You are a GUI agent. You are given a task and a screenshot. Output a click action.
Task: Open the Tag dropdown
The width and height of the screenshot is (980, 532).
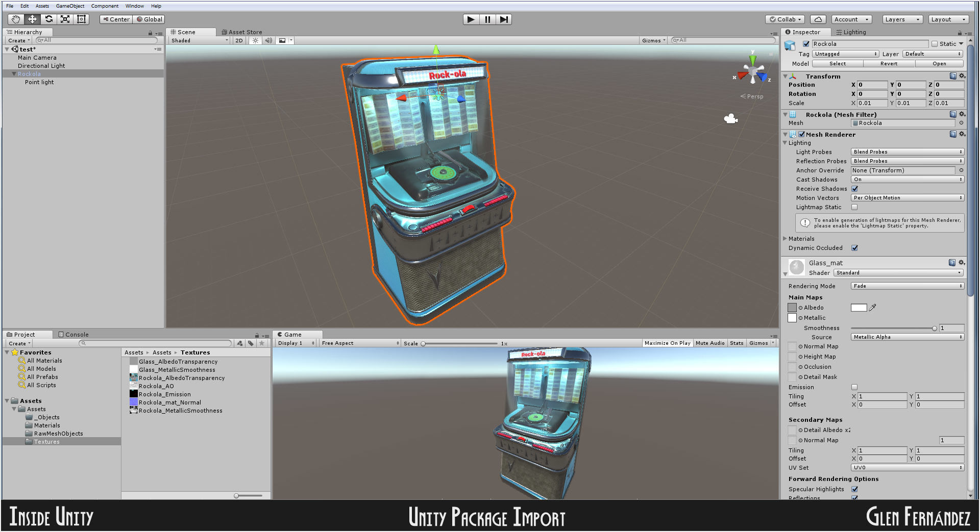[846, 54]
